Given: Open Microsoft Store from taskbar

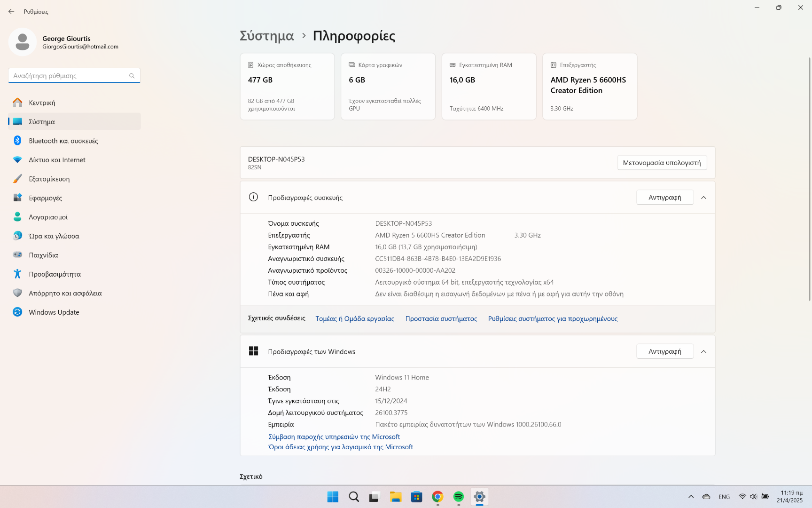Looking at the screenshot, I should (416, 497).
